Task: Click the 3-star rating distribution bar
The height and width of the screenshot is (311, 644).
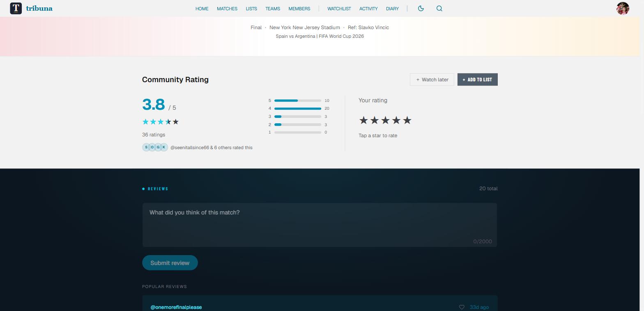Action: point(298,117)
